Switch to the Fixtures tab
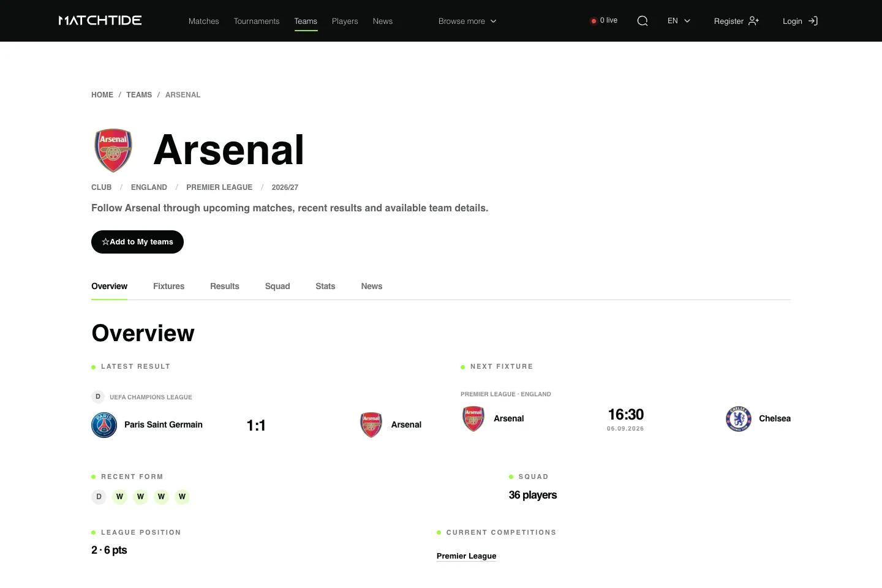 coord(168,286)
